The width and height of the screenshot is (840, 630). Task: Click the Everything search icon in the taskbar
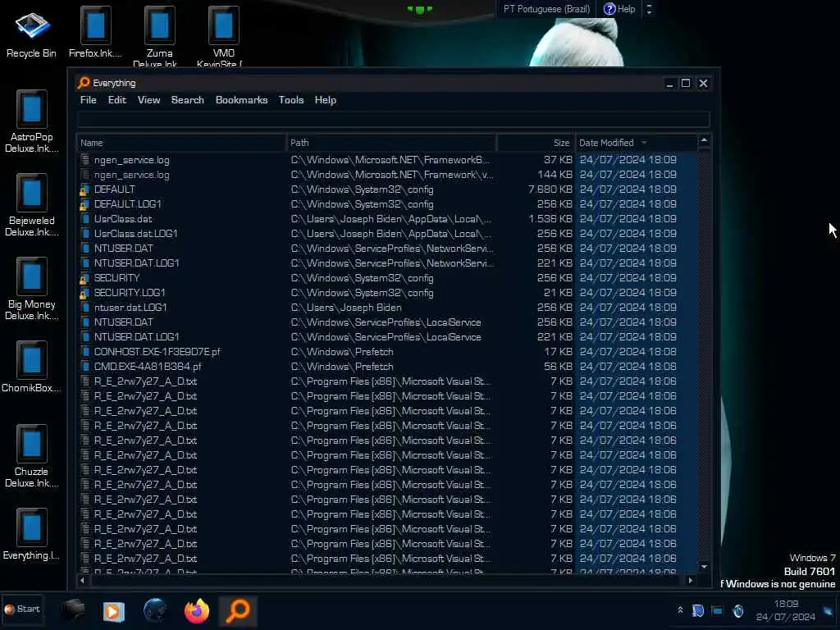(238, 610)
